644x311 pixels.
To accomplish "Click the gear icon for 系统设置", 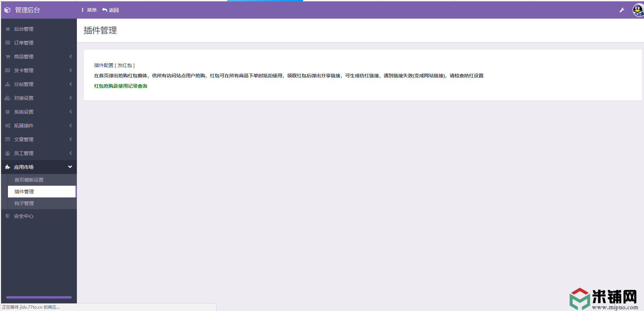I will click(7, 111).
